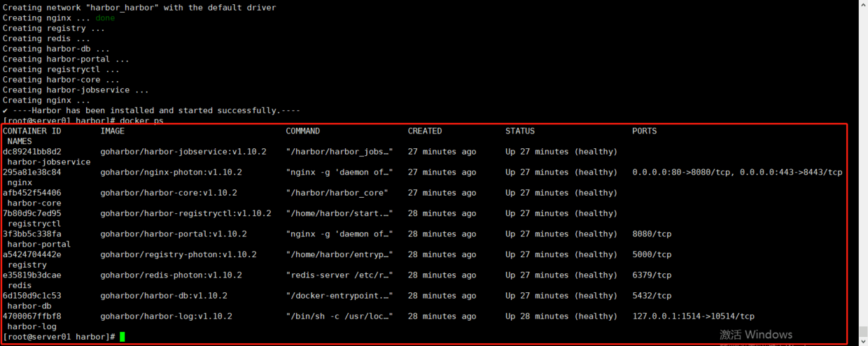Click the COMMAND column header
Screen dimensions: 868x346
point(303,131)
